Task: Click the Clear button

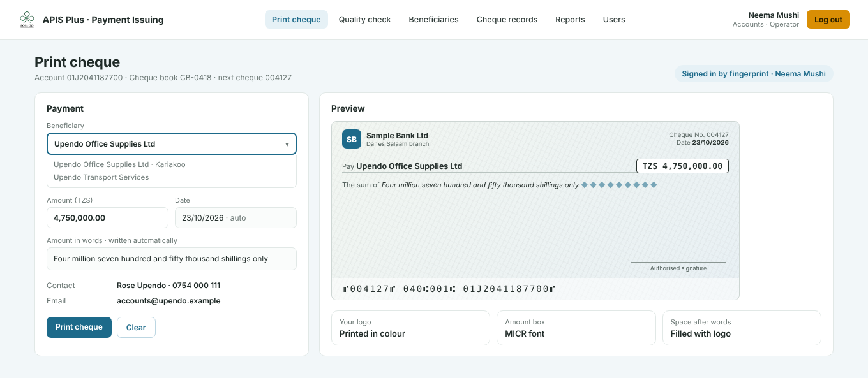Action: click(136, 327)
